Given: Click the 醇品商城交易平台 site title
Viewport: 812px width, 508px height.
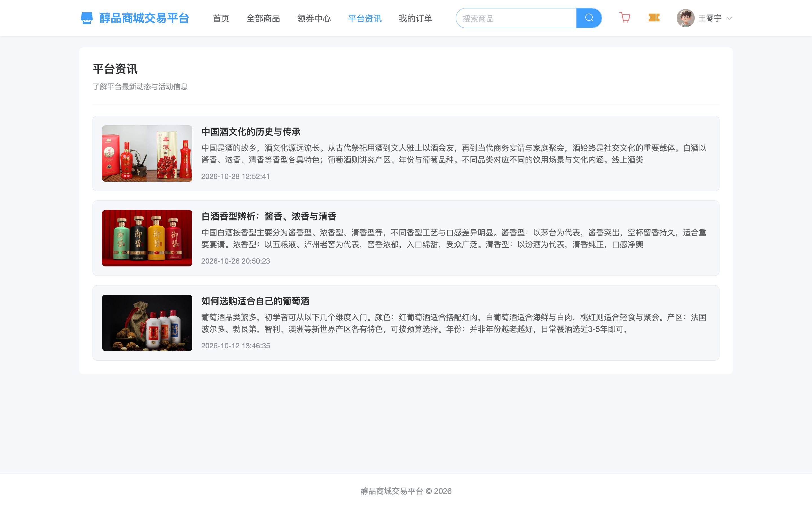Looking at the screenshot, I should click(144, 18).
